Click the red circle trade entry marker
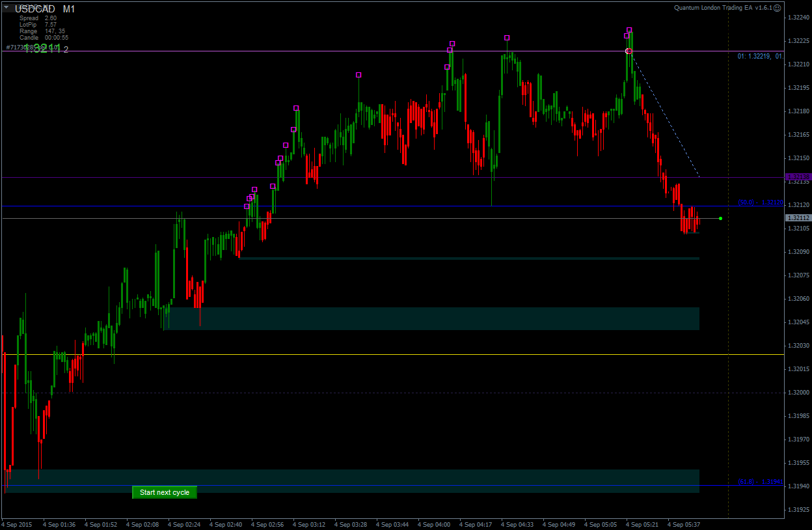The width and height of the screenshot is (812, 530). (629, 51)
